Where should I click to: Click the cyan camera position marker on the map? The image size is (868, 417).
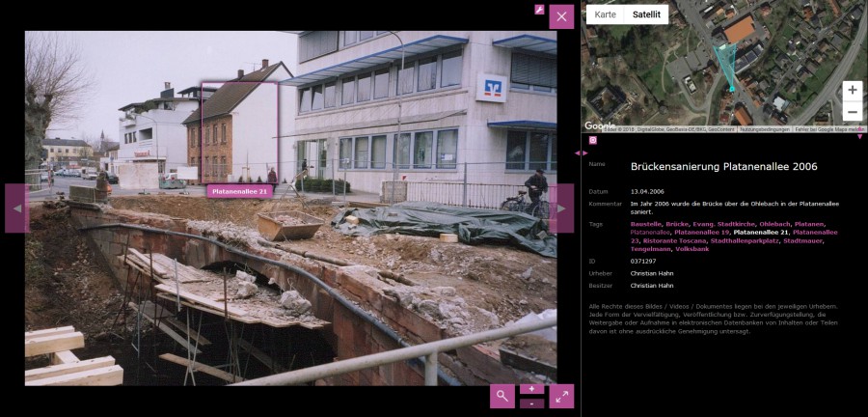tap(732, 89)
